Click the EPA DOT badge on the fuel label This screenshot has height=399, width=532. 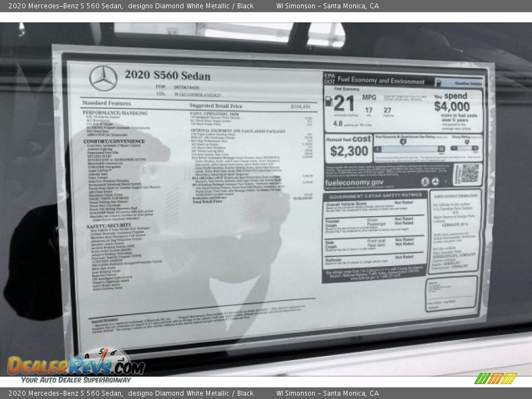click(329, 79)
